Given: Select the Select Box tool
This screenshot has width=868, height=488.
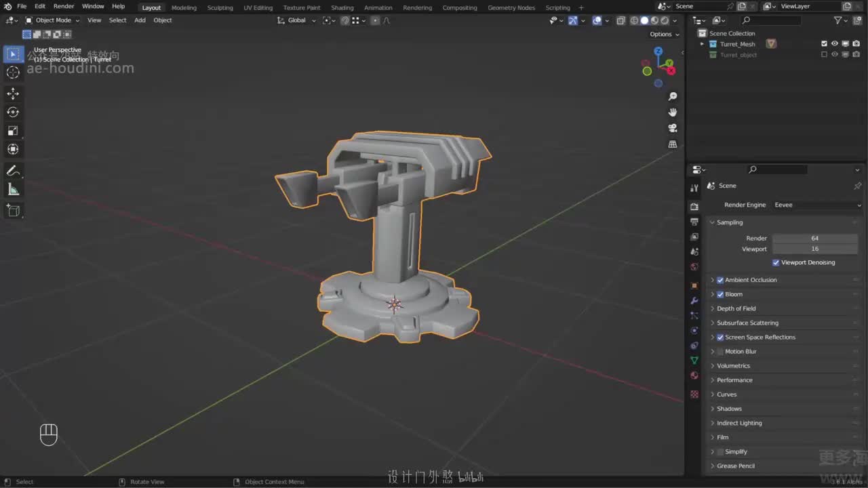Looking at the screenshot, I should click(x=13, y=54).
